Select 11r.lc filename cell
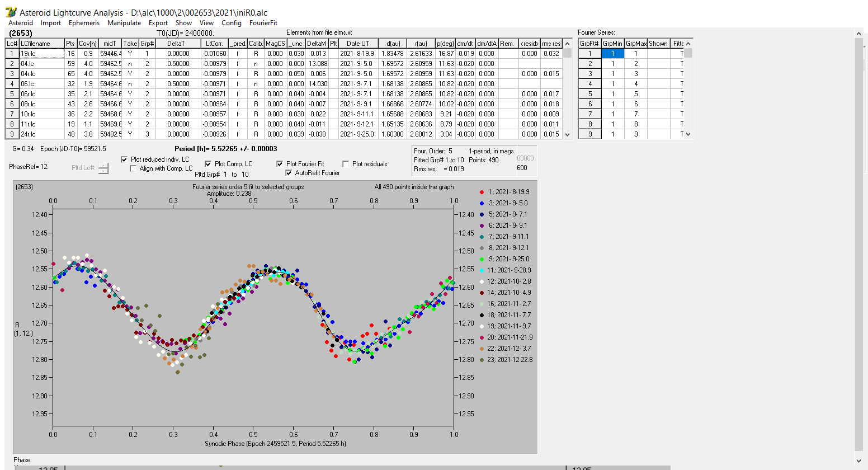The height and width of the screenshot is (470, 868). pyautogui.click(x=41, y=124)
